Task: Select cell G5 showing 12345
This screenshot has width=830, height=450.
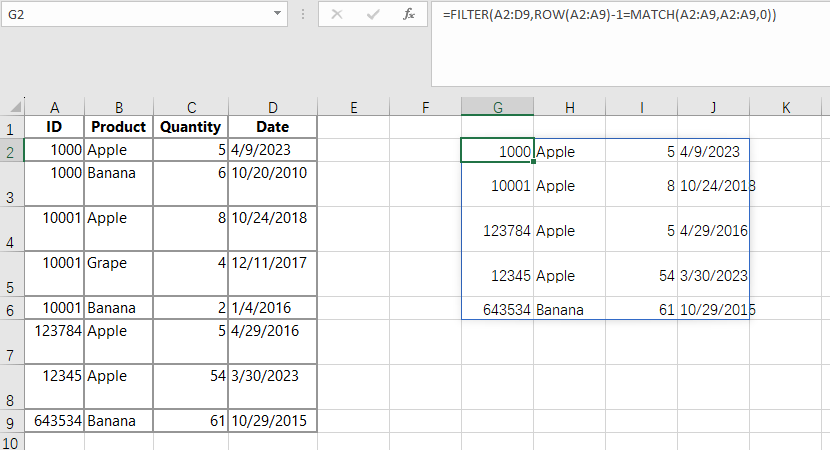Action: pyautogui.click(x=498, y=274)
